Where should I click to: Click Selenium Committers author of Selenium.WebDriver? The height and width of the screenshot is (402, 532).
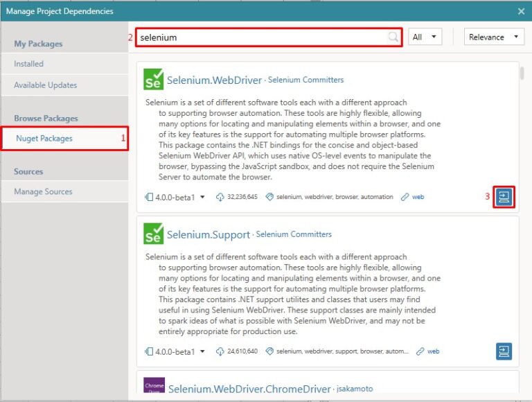[305, 80]
